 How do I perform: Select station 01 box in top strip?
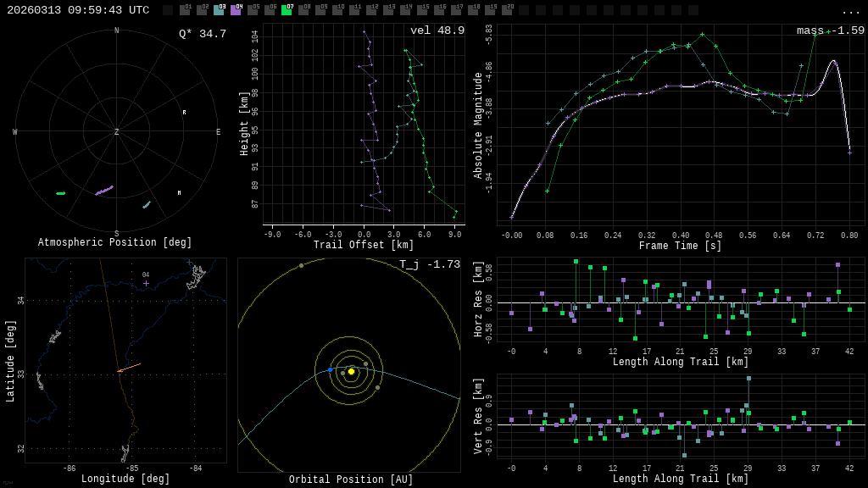click(185, 10)
